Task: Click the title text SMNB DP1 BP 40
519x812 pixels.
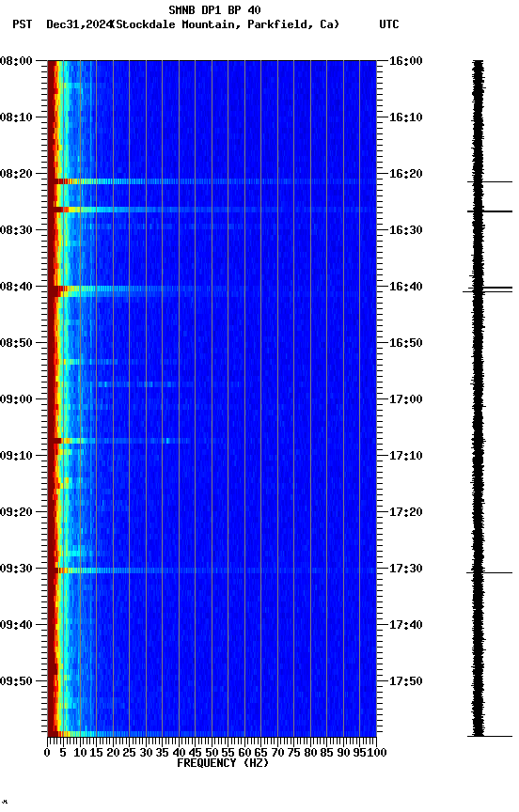Action: pyautogui.click(x=214, y=9)
